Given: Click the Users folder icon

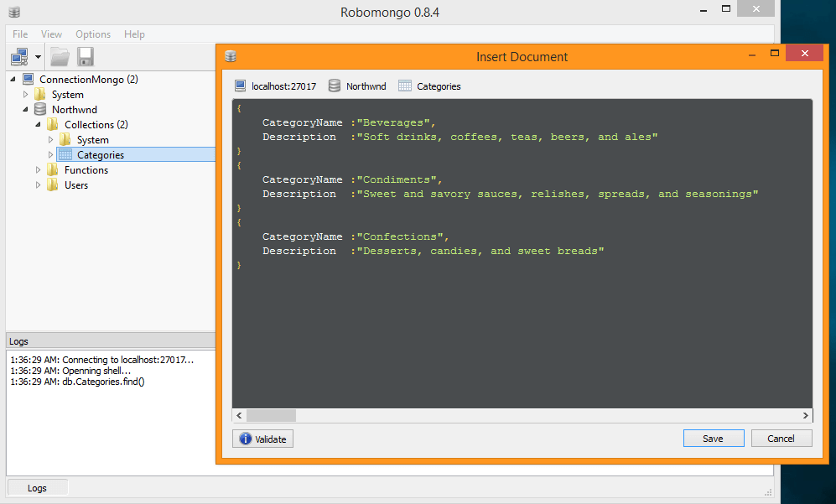Looking at the screenshot, I should point(53,184).
